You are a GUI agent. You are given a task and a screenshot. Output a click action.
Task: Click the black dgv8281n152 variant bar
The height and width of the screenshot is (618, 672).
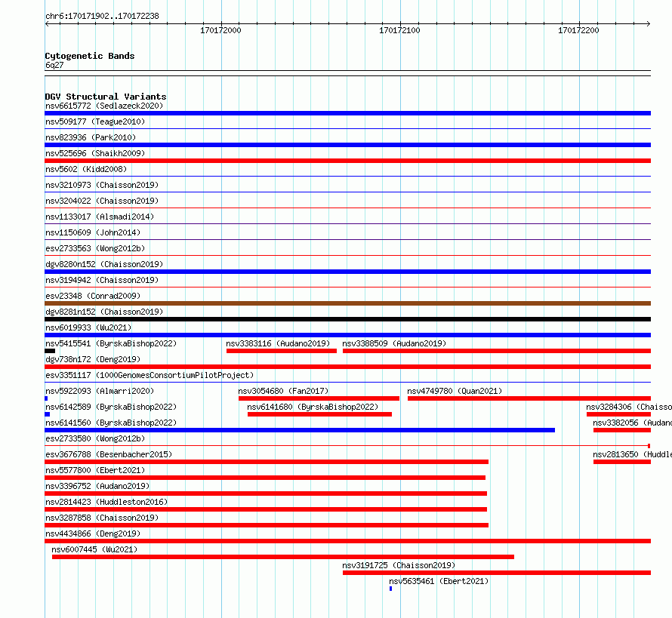coord(347,319)
